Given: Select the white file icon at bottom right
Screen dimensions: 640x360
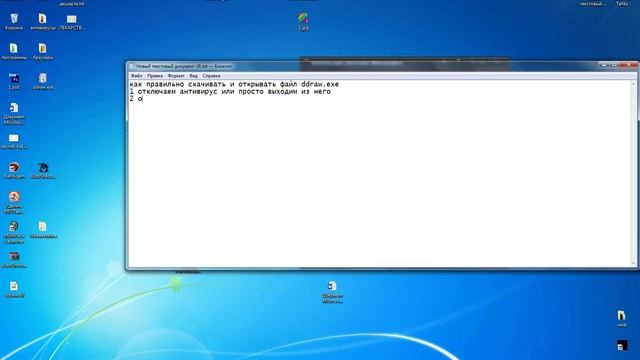Looking at the screenshot, I should click(x=621, y=318).
